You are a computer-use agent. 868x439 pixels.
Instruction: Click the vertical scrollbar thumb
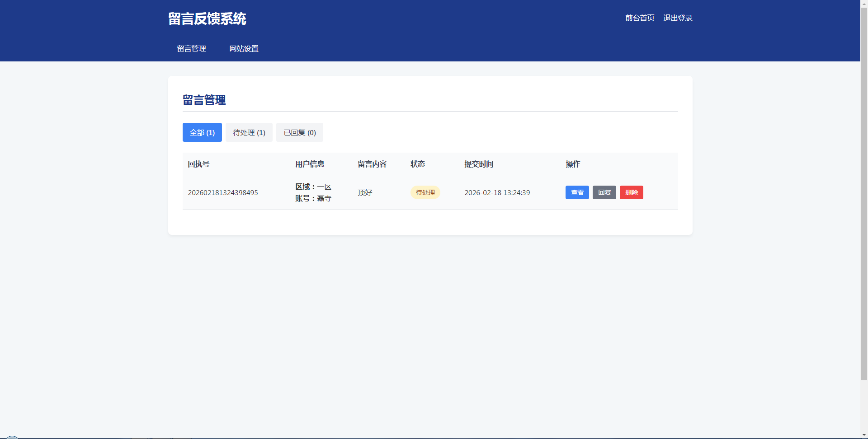[x=864, y=190]
